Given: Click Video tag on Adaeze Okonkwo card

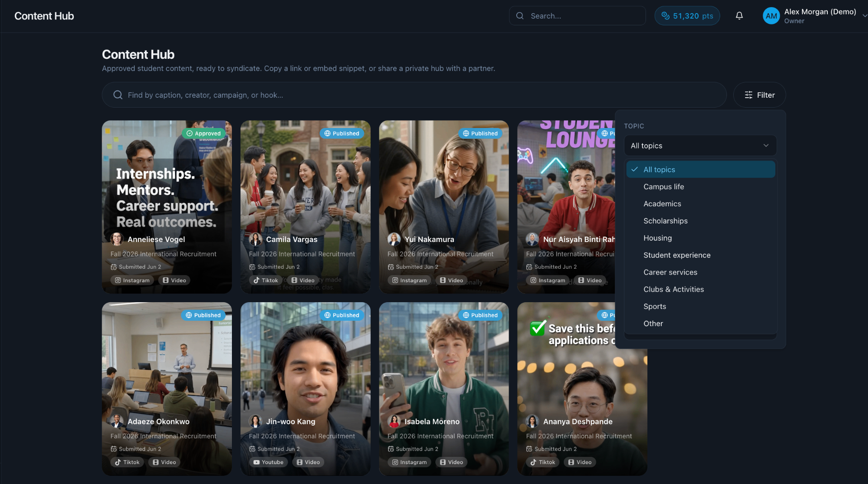Looking at the screenshot, I should click(x=165, y=462).
